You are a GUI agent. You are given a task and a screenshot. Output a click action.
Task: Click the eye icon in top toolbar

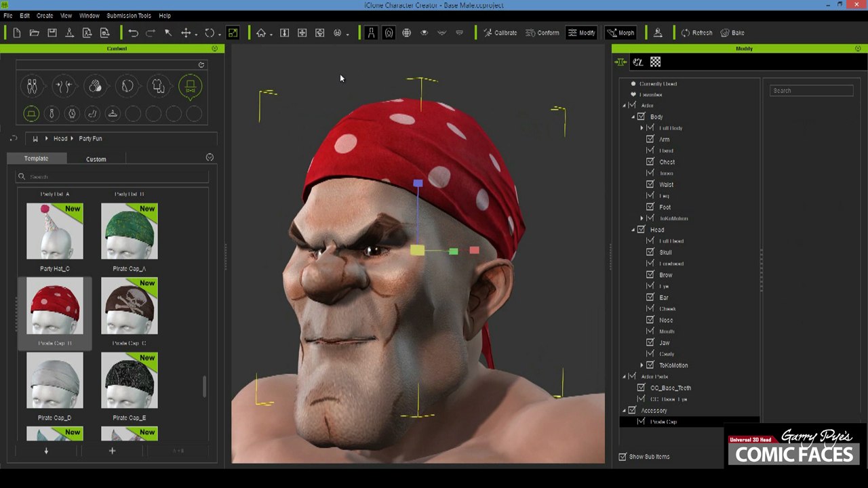coord(424,33)
